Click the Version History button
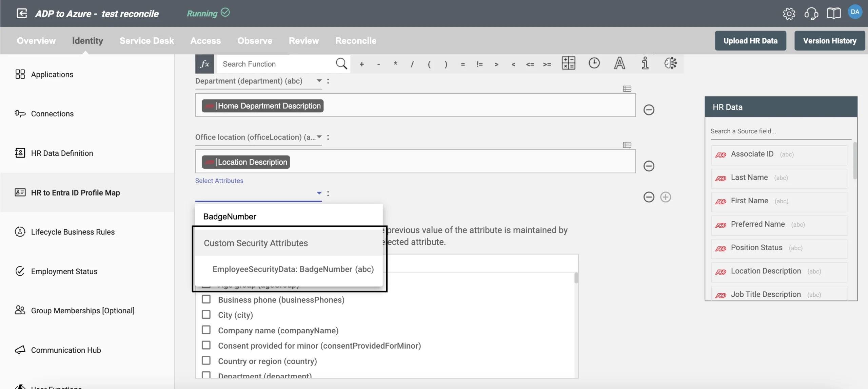This screenshot has height=389, width=868. [829, 41]
